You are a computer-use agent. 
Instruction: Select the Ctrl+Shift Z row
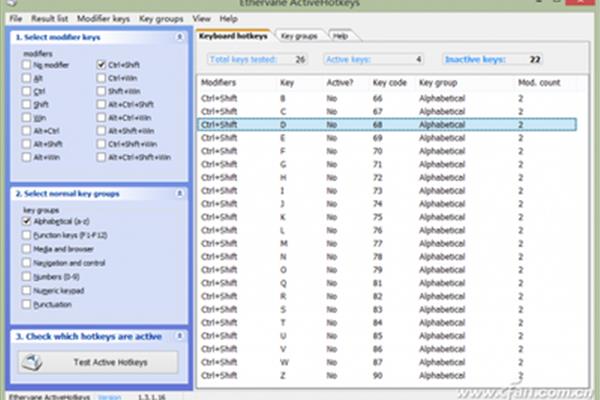pyautogui.click(x=387, y=376)
